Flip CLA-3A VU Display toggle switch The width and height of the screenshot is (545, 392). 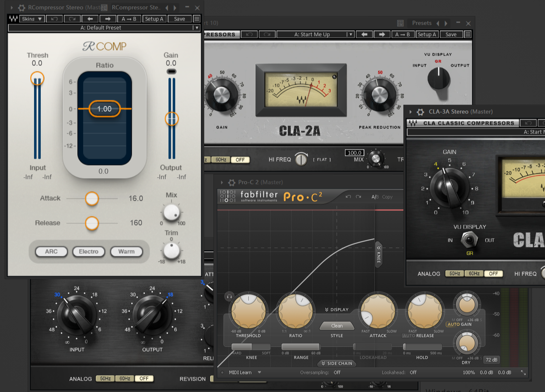click(470, 240)
